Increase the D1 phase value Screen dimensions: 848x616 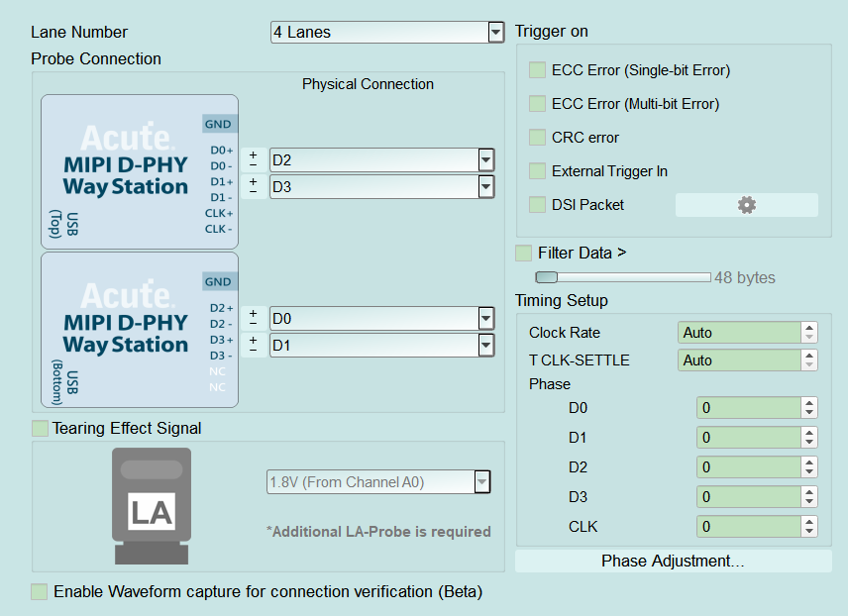click(x=809, y=433)
